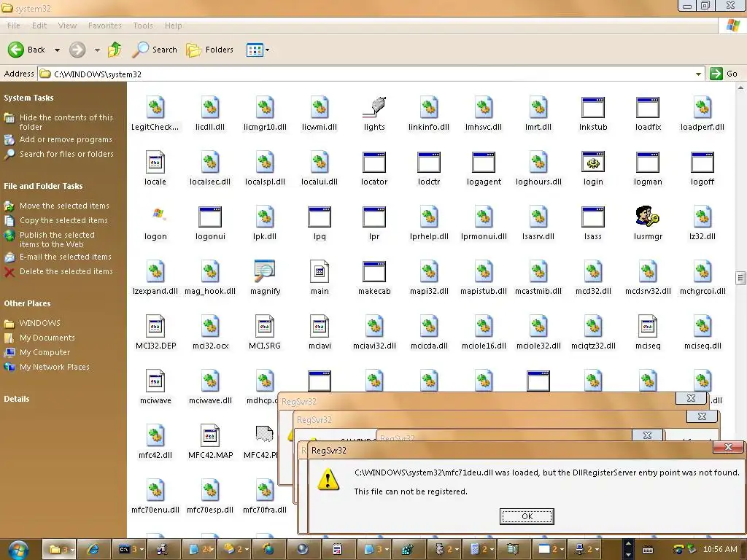This screenshot has height=560, width=747.
Task: Open the Tools menu
Action: pos(143,26)
